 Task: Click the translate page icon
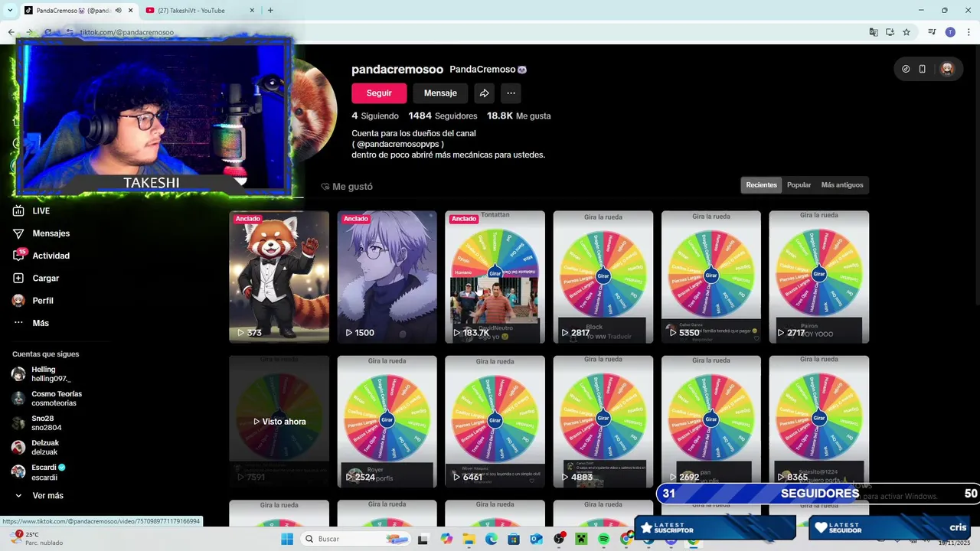[874, 32]
